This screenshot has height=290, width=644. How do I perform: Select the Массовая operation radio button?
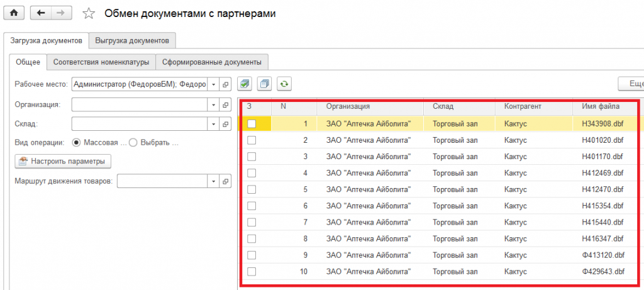[x=76, y=143]
